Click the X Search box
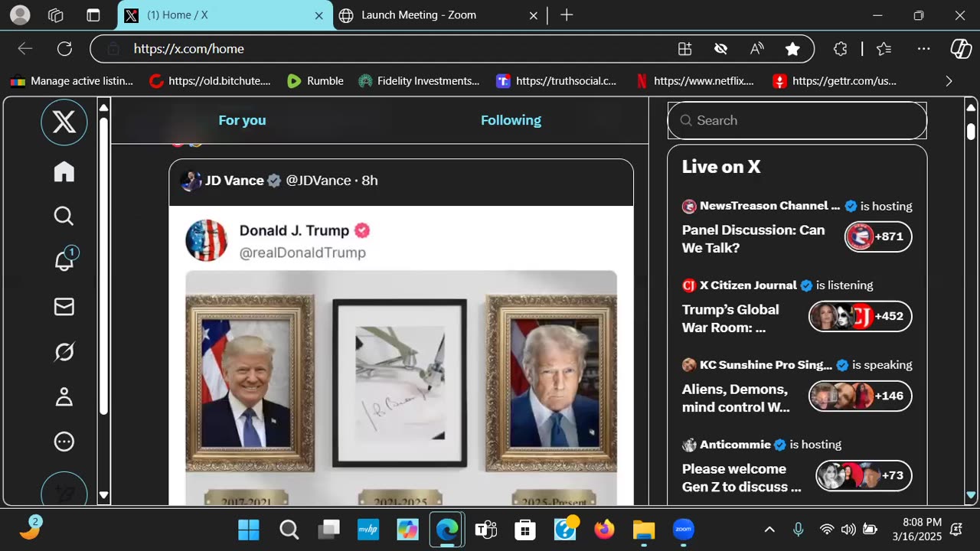This screenshot has width=980, height=551. (x=797, y=120)
